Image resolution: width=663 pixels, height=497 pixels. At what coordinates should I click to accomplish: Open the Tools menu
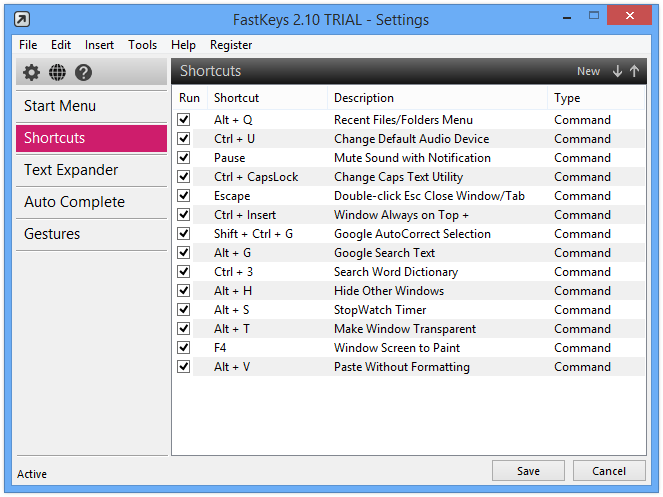142,45
